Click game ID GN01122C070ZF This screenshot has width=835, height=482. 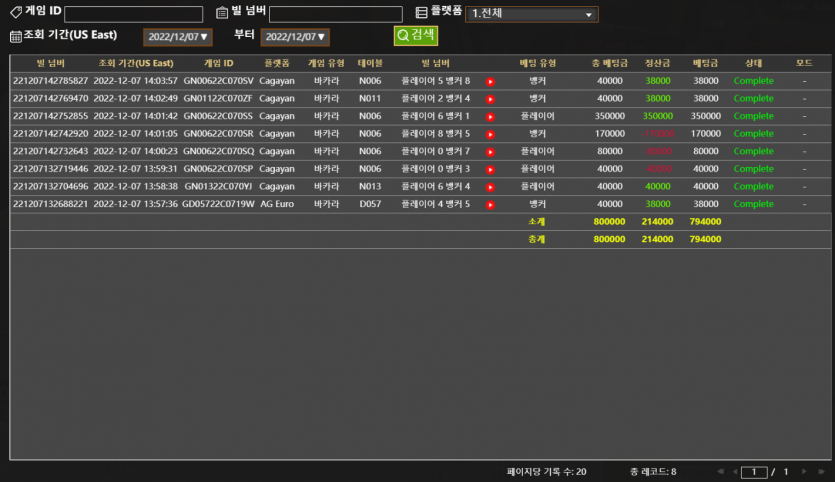(218, 99)
